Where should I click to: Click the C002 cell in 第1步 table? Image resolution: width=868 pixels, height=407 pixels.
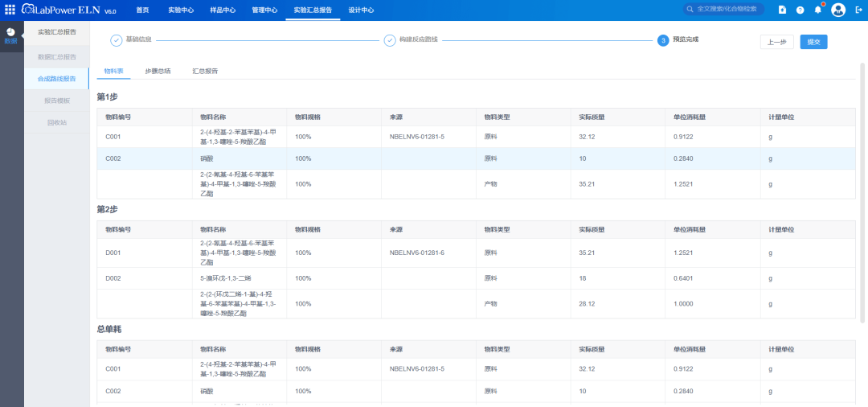[x=113, y=158]
